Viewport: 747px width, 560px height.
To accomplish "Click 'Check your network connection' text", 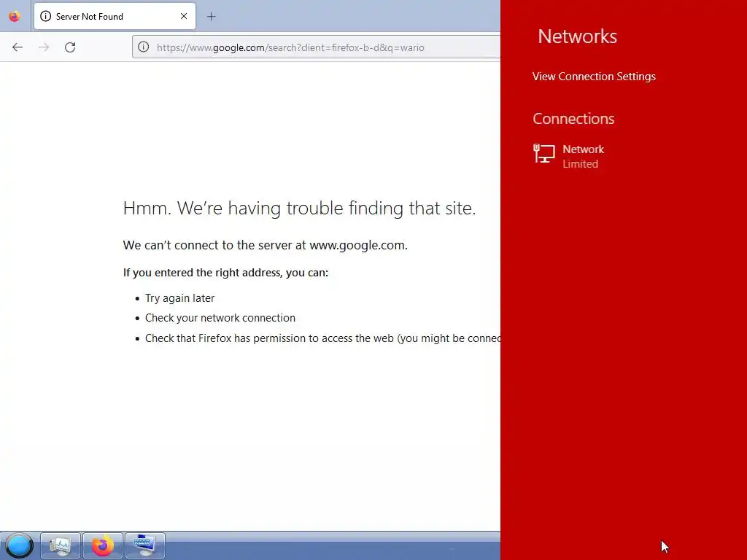I will [x=220, y=318].
